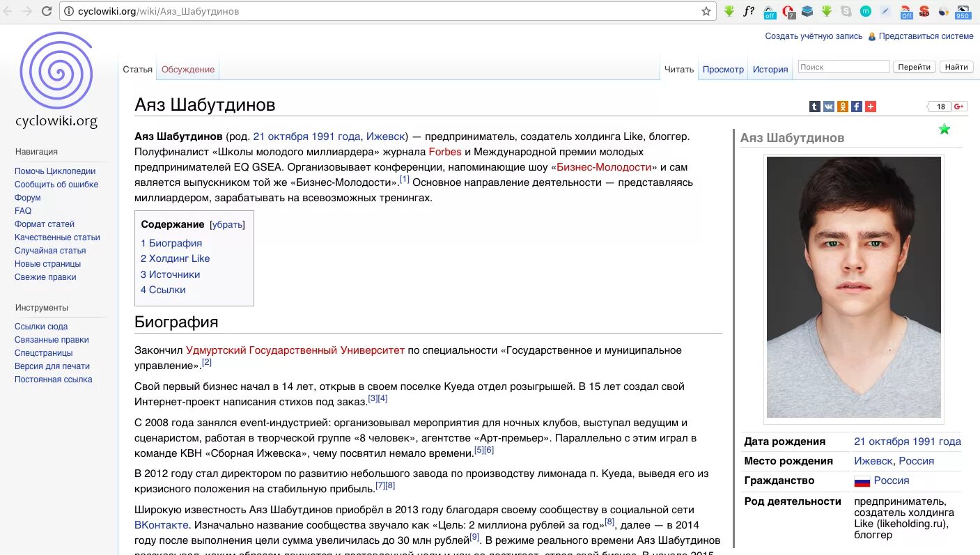Screen dimensions: 980x555
Task: Open the dark blue and yellow swirl extension
Action: click(944, 11)
